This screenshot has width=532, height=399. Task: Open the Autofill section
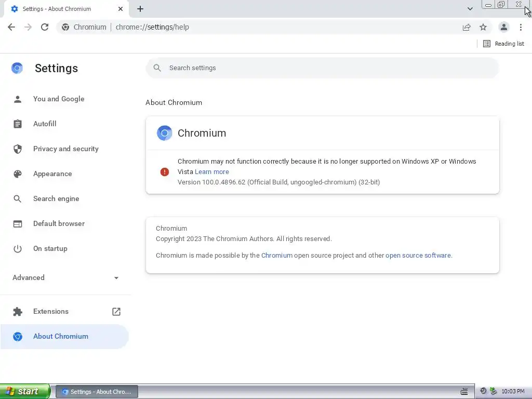point(64,124)
